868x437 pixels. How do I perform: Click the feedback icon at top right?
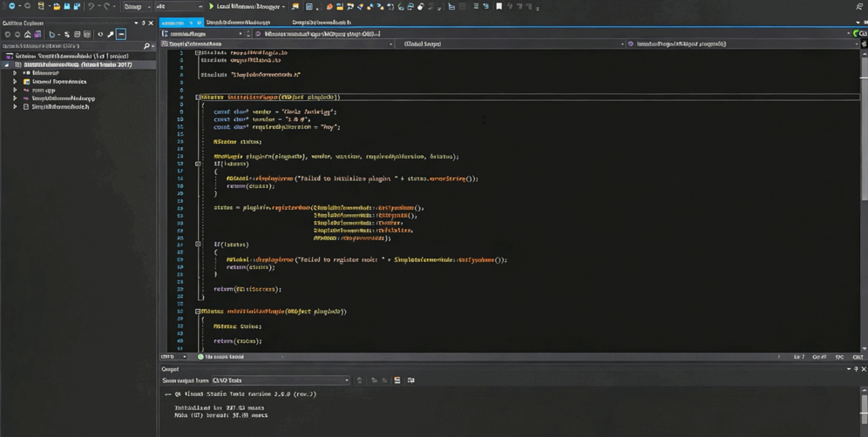[859, 6]
